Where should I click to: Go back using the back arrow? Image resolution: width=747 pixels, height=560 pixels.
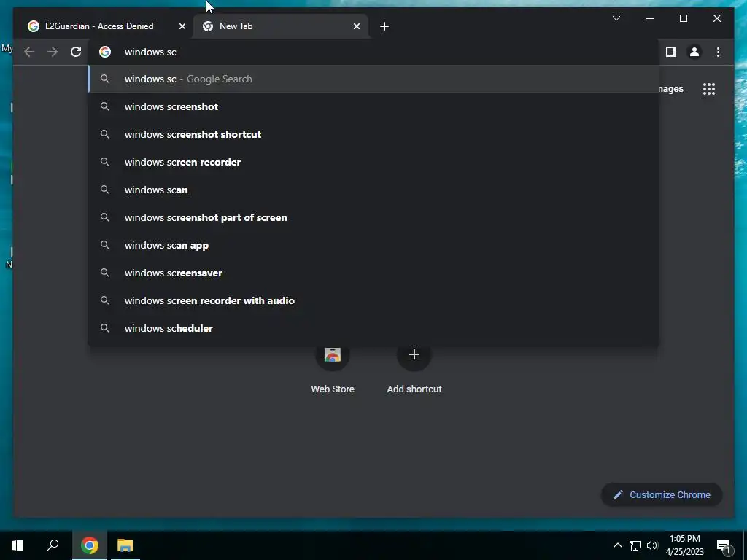point(29,52)
